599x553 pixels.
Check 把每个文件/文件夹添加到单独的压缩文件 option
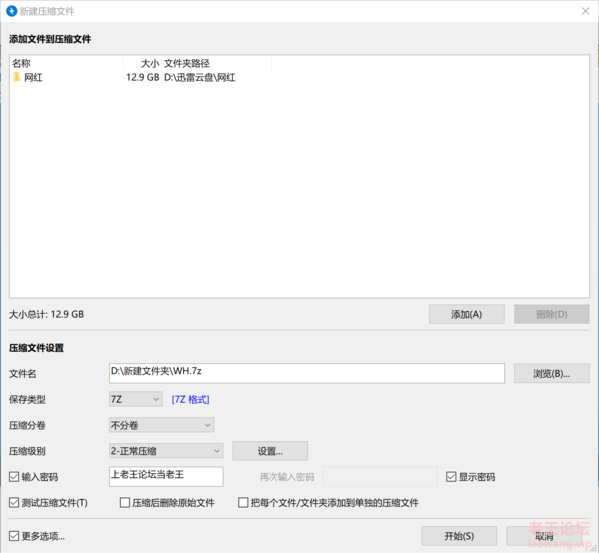tap(243, 503)
